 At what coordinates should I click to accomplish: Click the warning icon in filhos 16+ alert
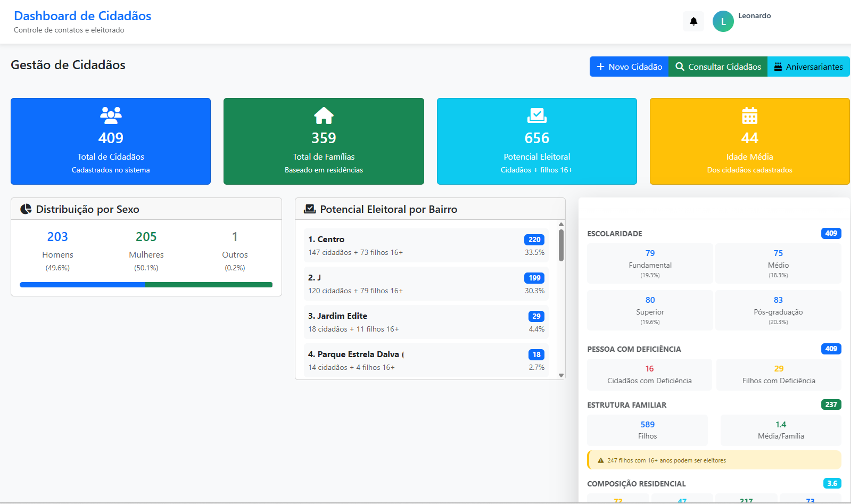click(600, 460)
